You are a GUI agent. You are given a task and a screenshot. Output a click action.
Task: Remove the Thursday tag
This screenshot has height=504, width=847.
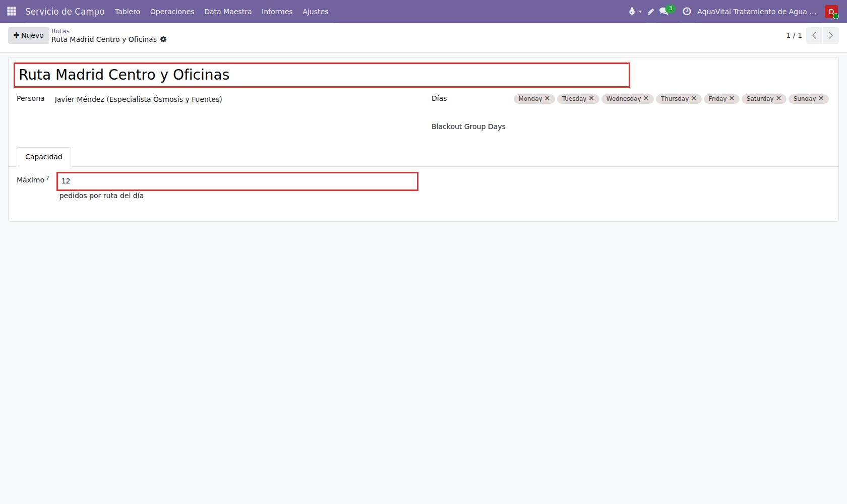(x=694, y=98)
